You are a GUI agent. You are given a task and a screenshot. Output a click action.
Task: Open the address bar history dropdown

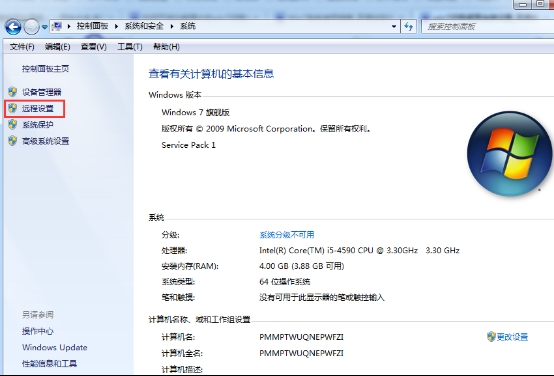394,27
